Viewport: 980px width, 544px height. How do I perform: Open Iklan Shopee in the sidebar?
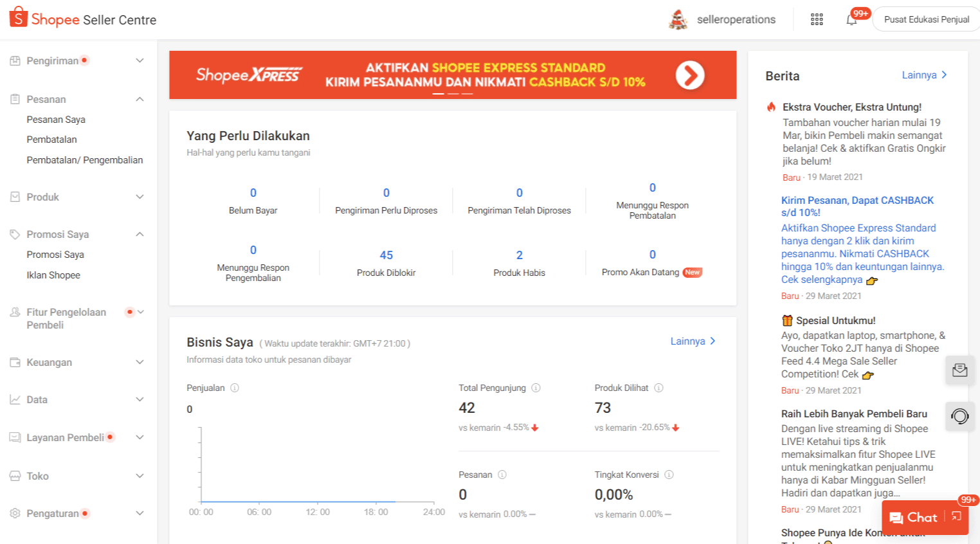click(53, 275)
